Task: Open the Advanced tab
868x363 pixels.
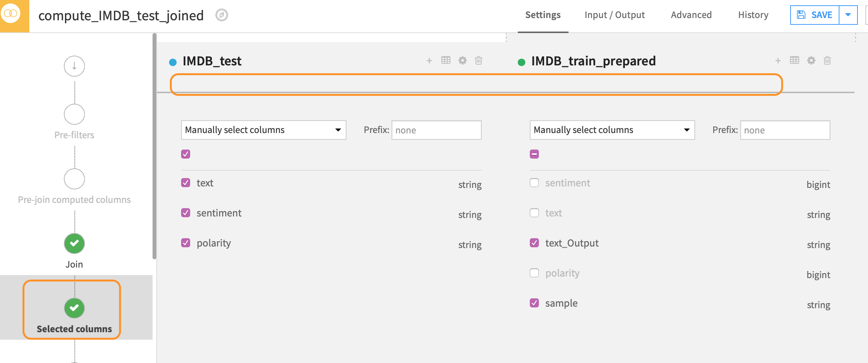Action: tap(691, 15)
